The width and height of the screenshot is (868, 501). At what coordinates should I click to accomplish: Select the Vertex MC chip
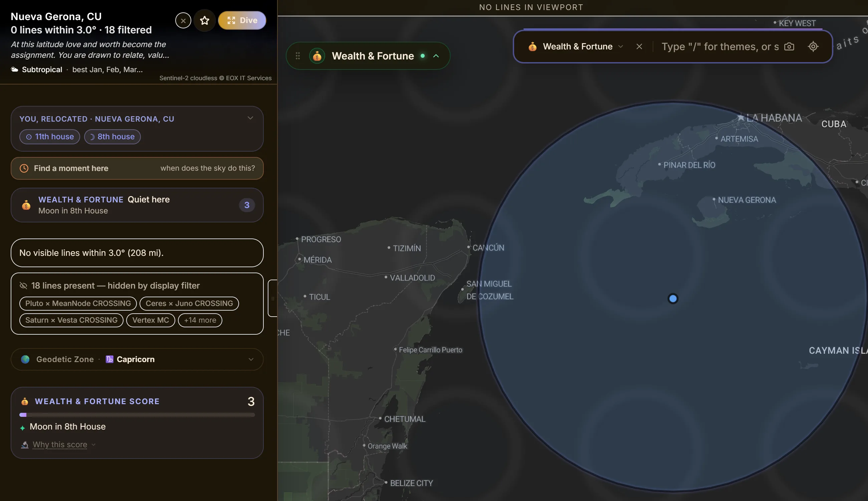tap(151, 320)
